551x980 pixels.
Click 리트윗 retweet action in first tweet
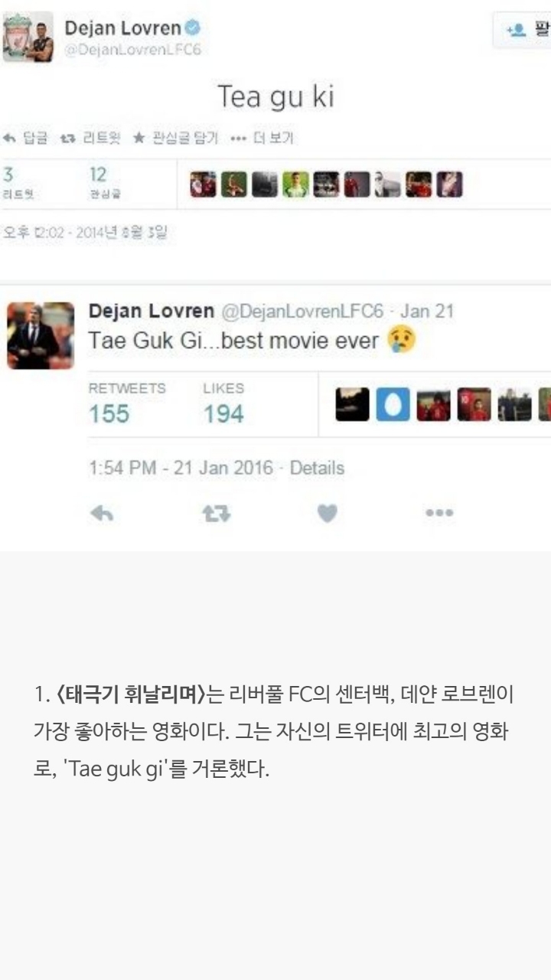tap(90, 138)
